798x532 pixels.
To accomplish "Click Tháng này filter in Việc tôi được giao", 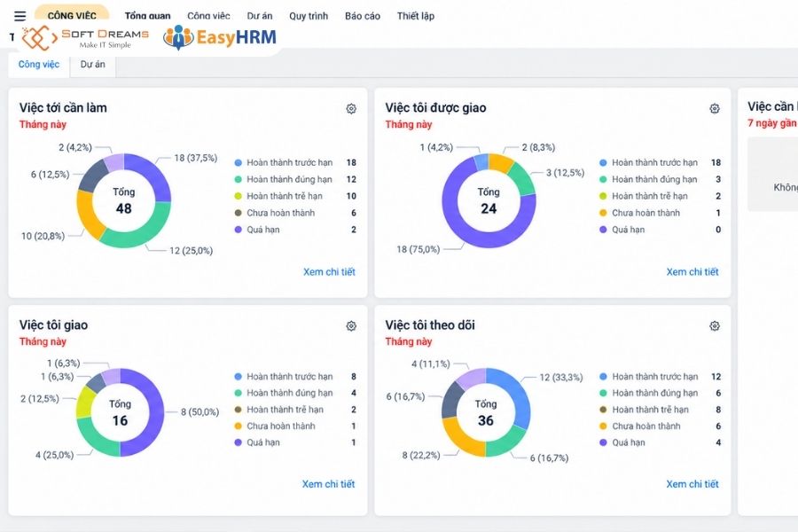I will tap(409, 124).
